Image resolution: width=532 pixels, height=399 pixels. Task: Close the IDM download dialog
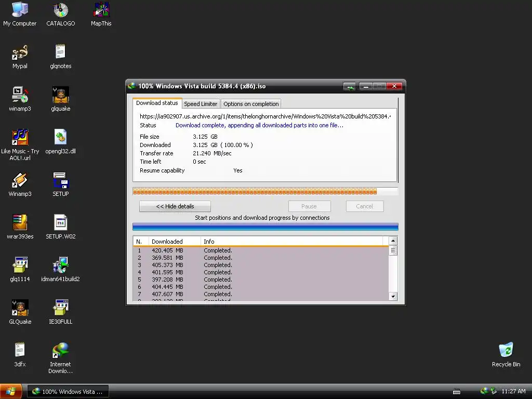[x=394, y=86]
